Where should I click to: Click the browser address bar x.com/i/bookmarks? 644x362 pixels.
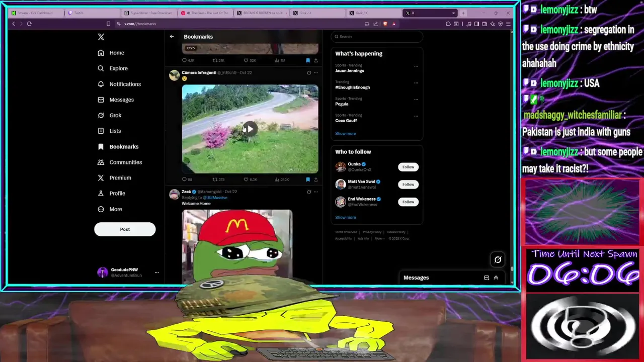point(140,24)
